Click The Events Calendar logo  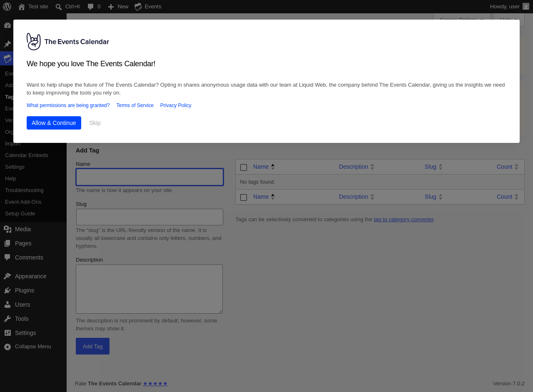click(x=68, y=42)
